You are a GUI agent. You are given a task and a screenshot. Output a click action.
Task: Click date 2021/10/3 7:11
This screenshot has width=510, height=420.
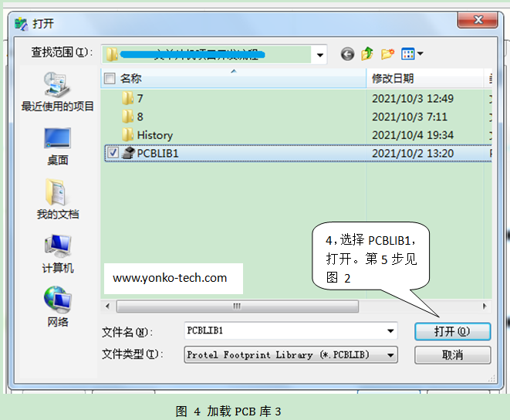click(410, 117)
